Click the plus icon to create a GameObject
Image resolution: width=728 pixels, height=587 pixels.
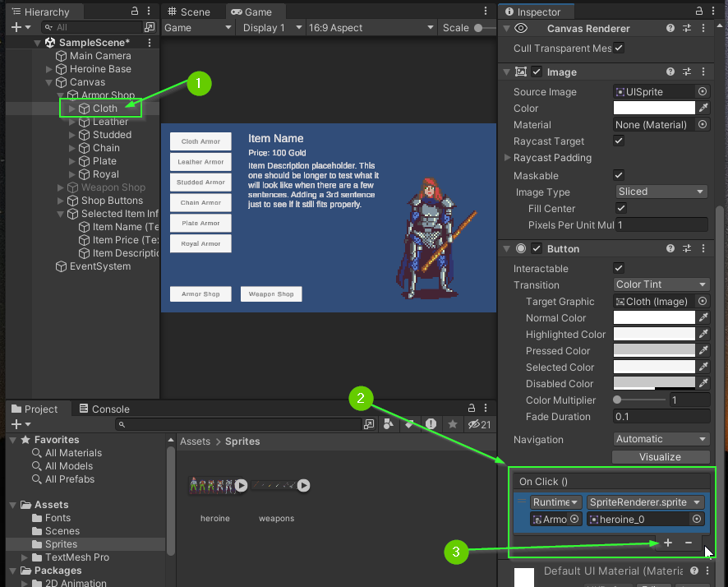18,27
